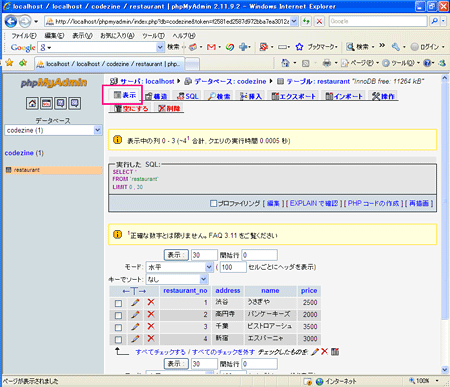
Task: Switch to the 操作 tab
Action: click(383, 96)
